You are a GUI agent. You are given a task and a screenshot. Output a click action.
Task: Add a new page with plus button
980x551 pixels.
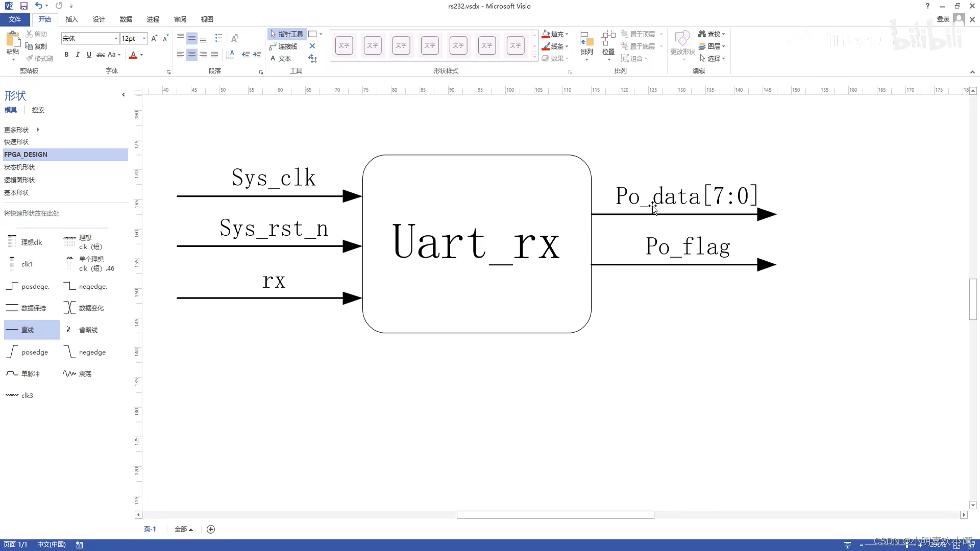tap(211, 529)
